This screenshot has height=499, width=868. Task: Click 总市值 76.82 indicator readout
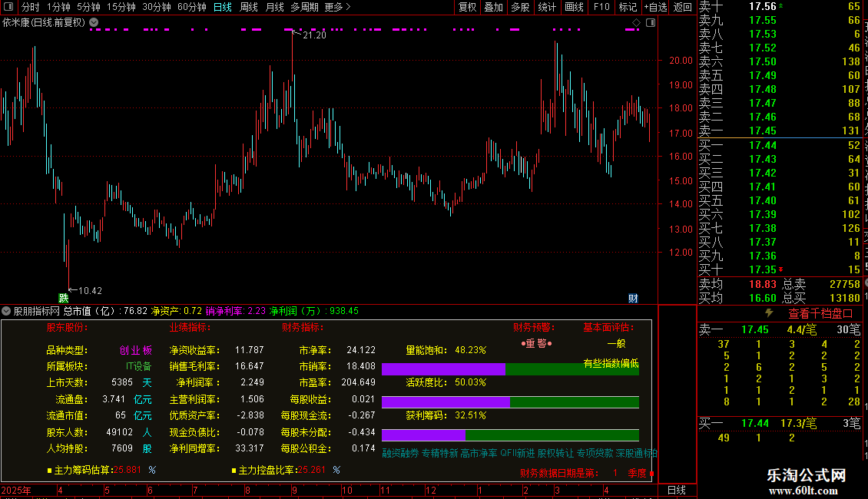point(105,311)
